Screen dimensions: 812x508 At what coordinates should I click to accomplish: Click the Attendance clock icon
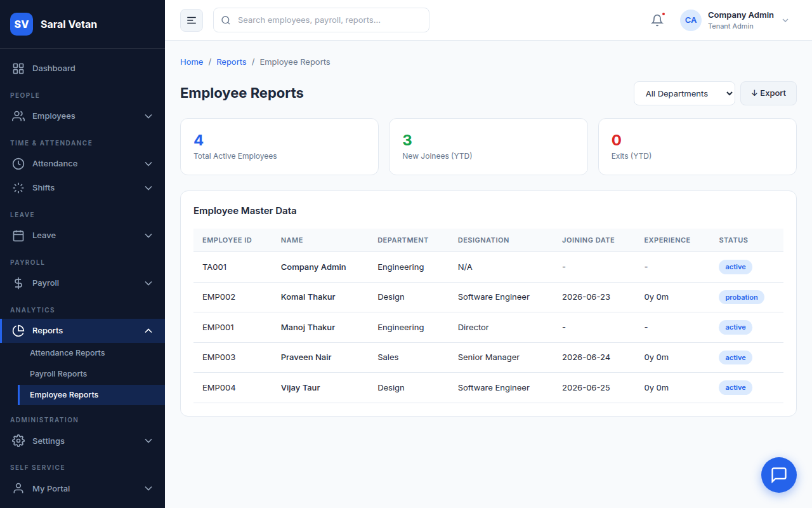tap(18, 164)
